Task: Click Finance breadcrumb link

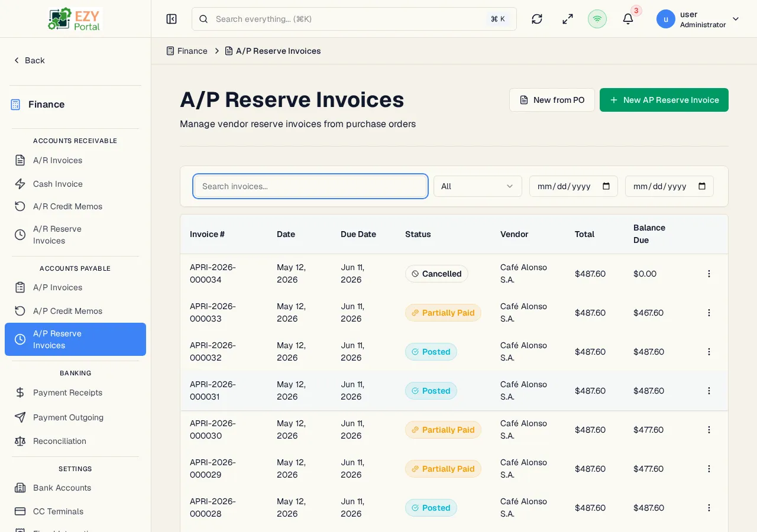Action: [x=187, y=51]
